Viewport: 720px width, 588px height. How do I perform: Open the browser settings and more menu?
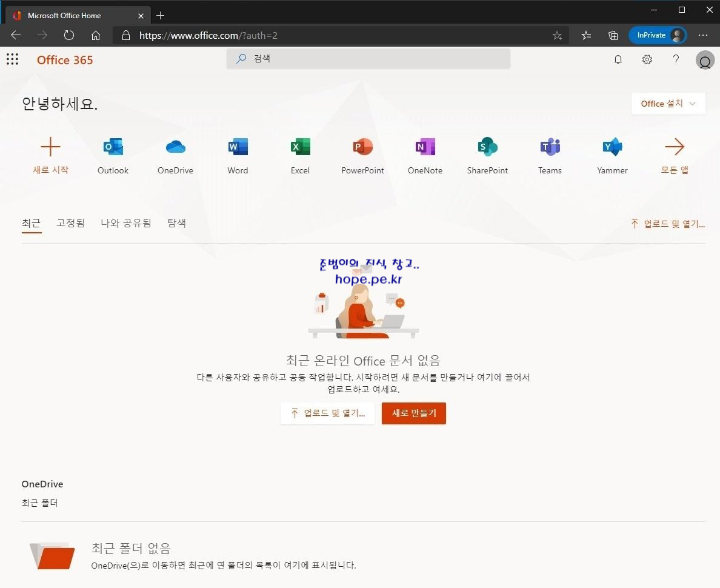[x=703, y=35]
